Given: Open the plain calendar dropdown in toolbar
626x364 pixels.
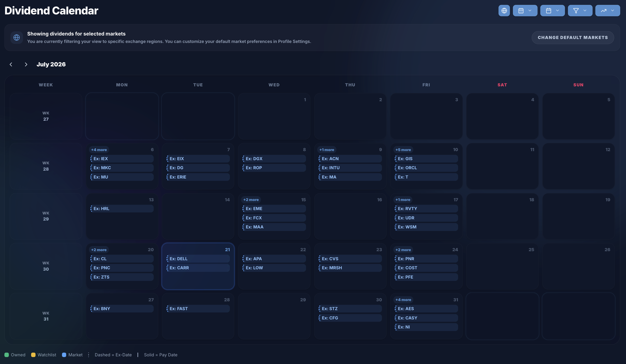Looking at the screenshot, I should (552, 10).
